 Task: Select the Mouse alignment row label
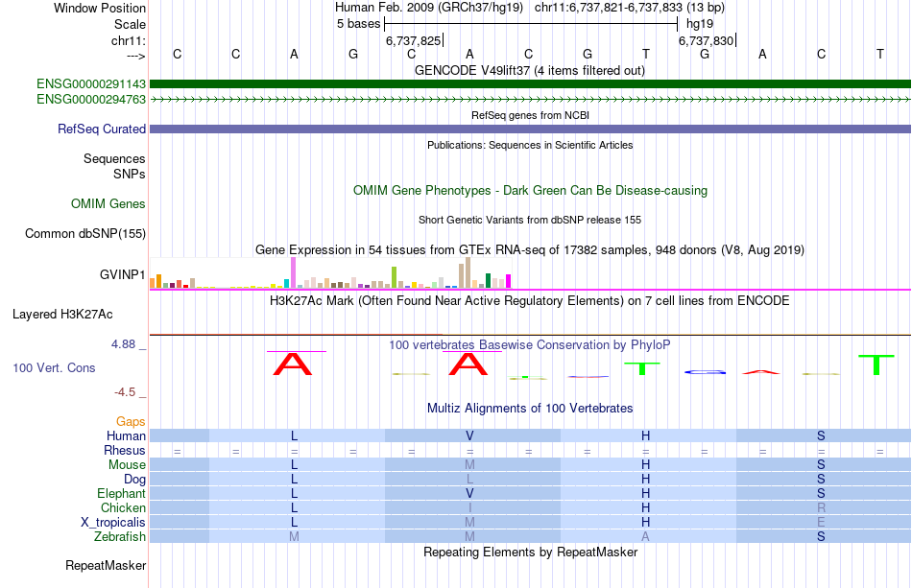coord(127,465)
